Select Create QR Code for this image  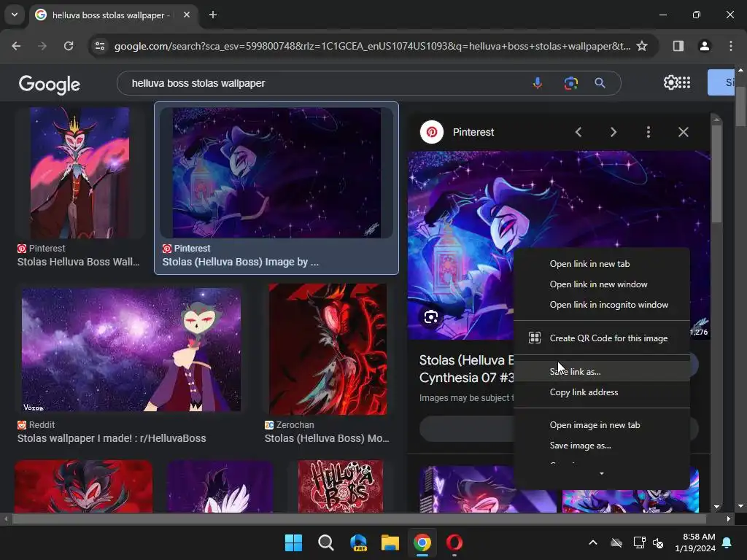(x=602, y=338)
